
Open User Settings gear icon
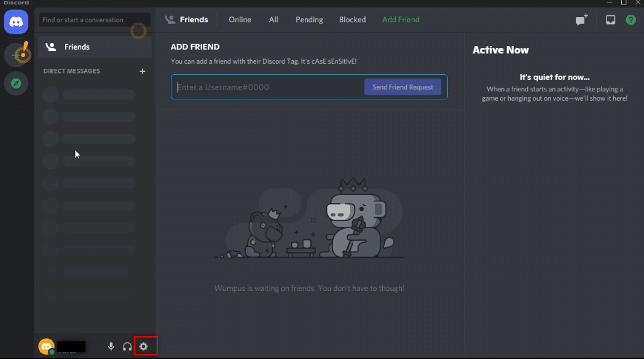coord(143,346)
